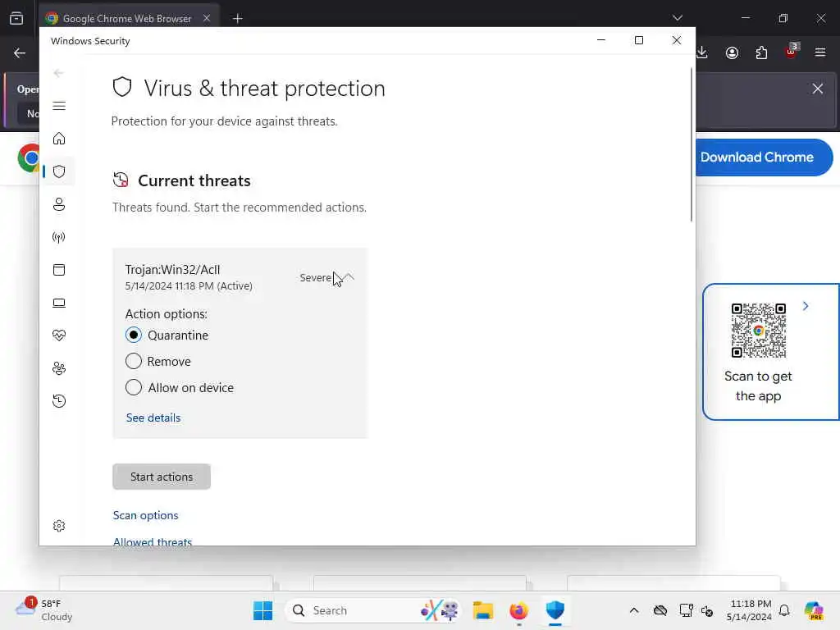This screenshot has height=630, width=840.
Task: Open browser account profile icon
Action: 732,52
